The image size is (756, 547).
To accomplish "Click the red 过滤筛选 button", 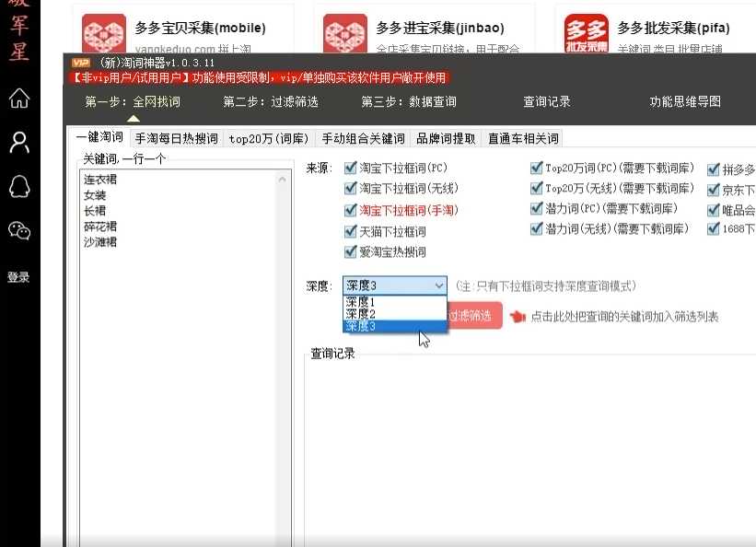I will (474, 316).
